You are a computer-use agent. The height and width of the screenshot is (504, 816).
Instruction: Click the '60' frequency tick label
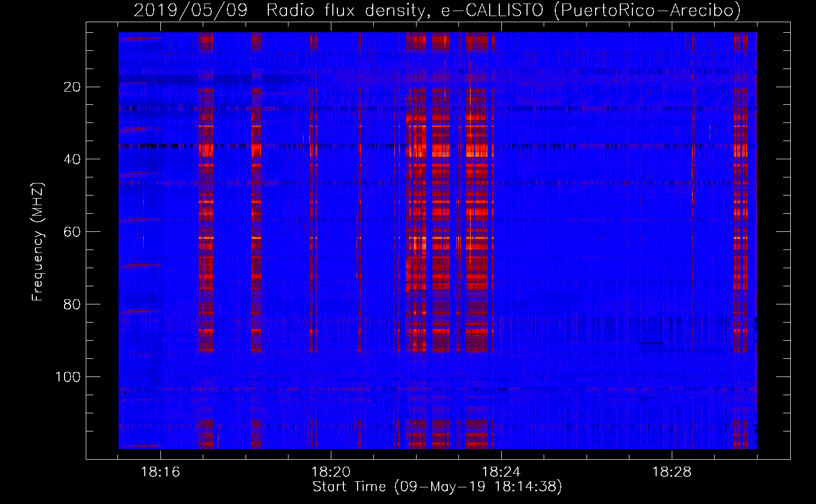(x=72, y=232)
